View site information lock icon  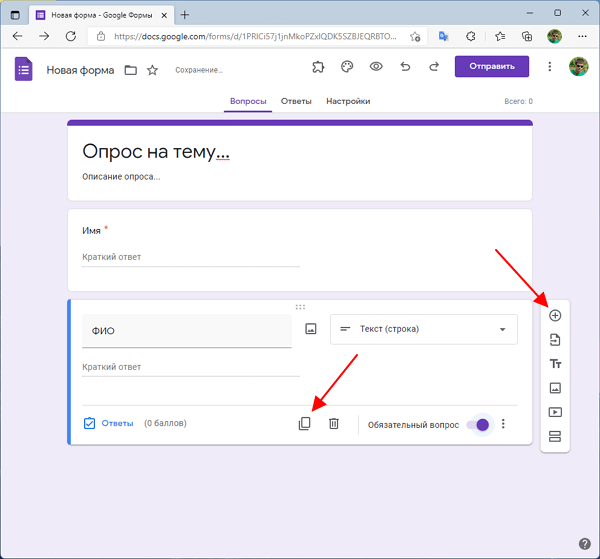[101, 36]
